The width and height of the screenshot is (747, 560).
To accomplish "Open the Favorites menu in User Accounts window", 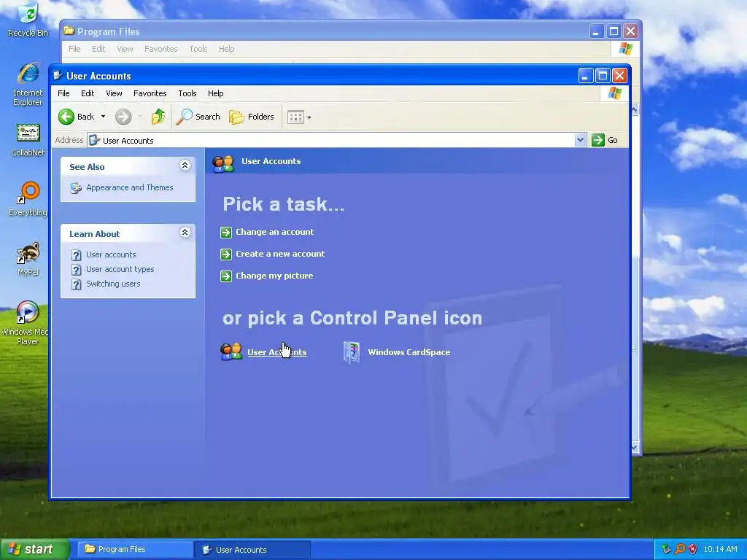I will [x=150, y=93].
